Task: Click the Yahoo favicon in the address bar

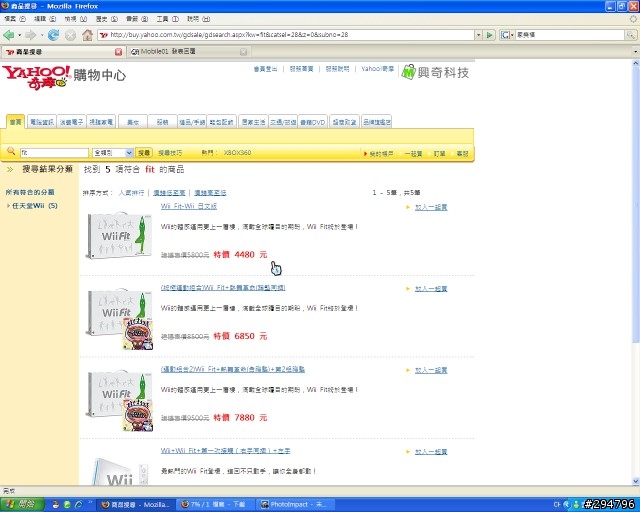Action: (104, 35)
